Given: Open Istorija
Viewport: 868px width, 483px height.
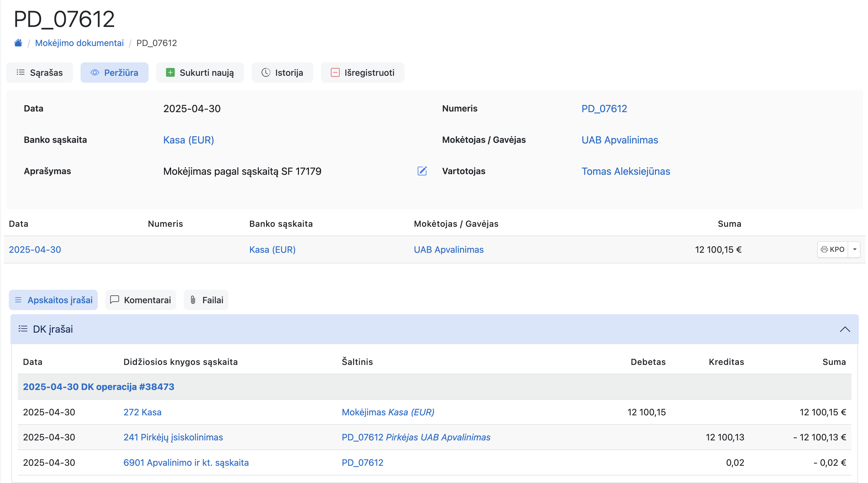Looking at the screenshot, I should tap(282, 72).
